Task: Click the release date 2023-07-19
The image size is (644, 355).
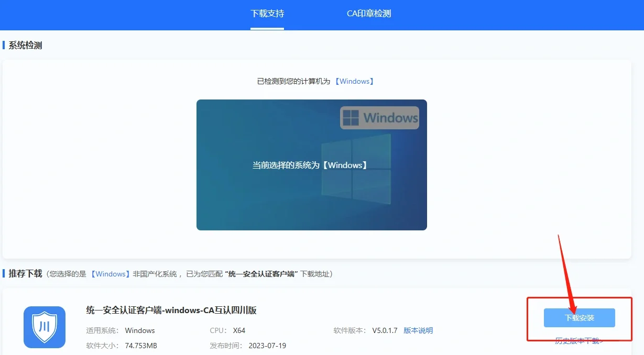Action: click(x=267, y=346)
